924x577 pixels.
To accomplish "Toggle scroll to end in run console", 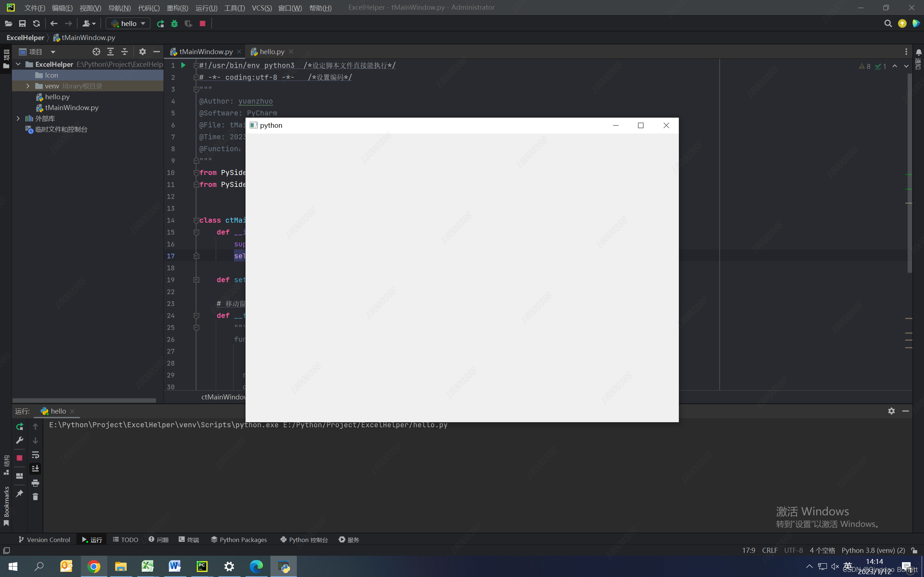I will [x=35, y=469].
